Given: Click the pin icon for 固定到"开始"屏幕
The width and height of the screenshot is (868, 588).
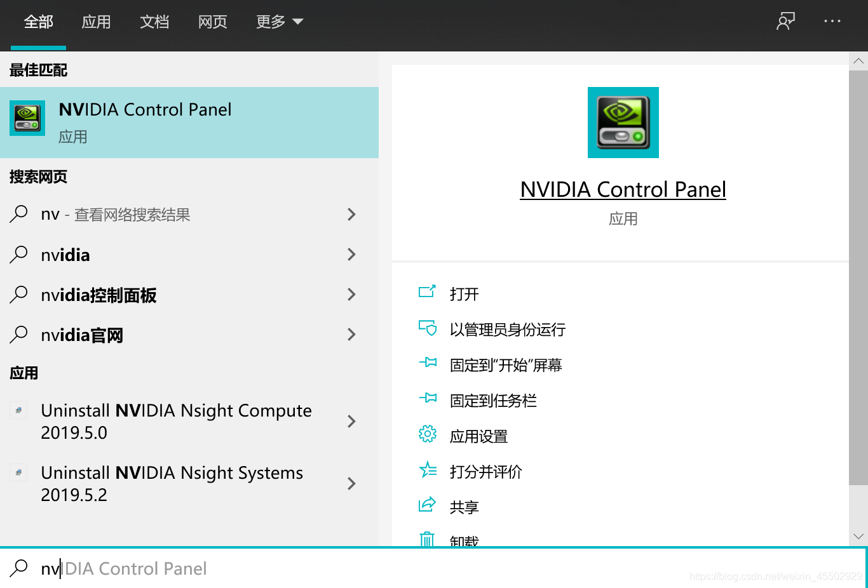Looking at the screenshot, I should (428, 363).
